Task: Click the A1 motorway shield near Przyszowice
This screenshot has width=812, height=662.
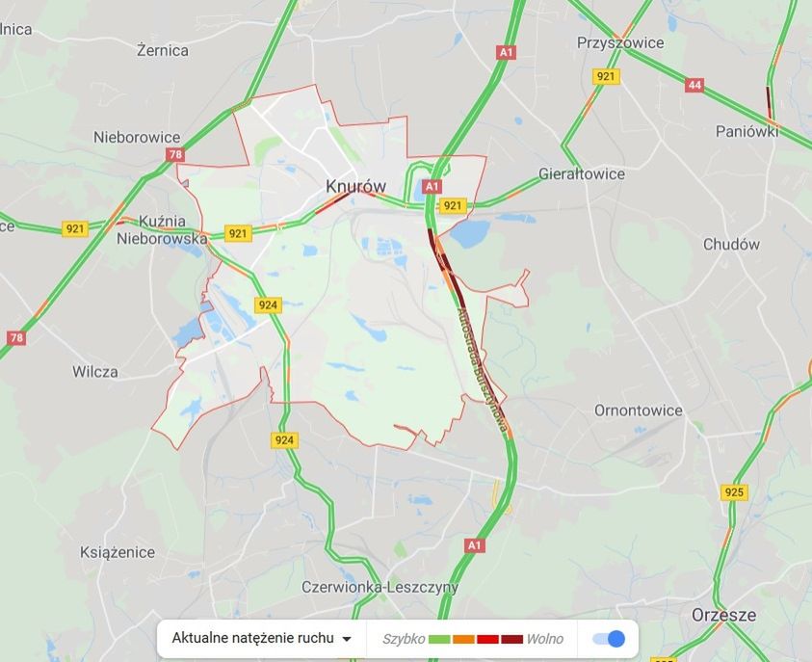Action: [506, 52]
